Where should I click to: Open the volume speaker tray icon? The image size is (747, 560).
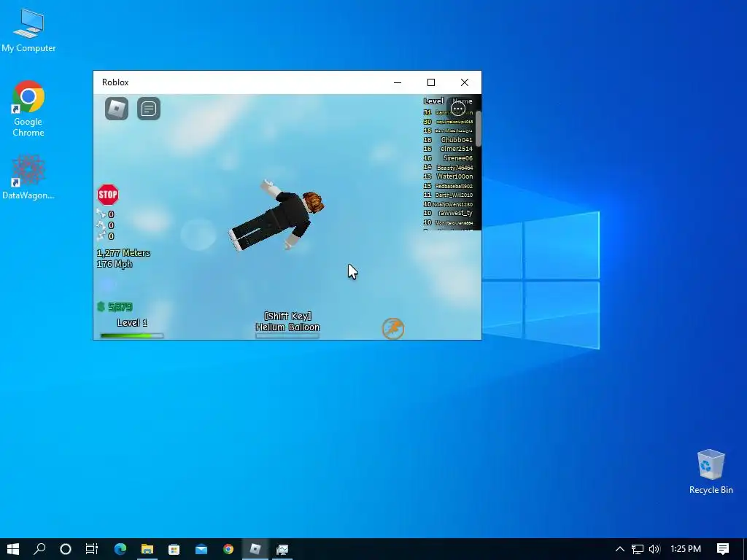(x=654, y=549)
